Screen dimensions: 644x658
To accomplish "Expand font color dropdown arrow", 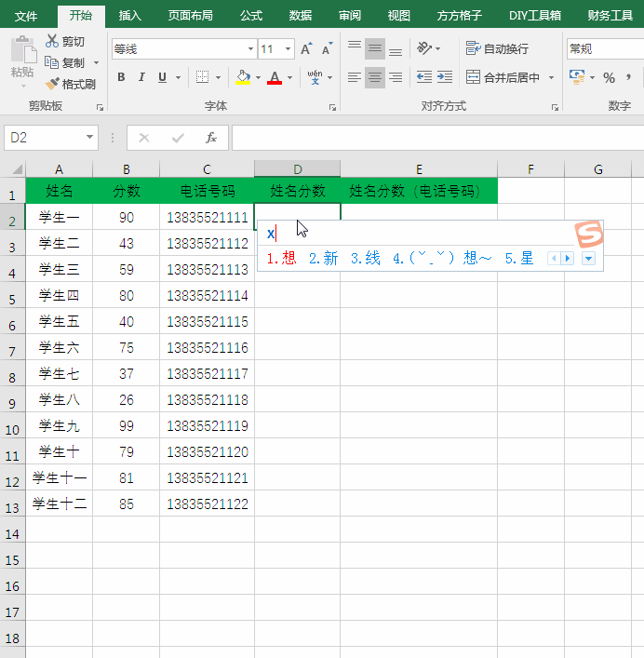I will pyautogui.click(x=290, y=77).
